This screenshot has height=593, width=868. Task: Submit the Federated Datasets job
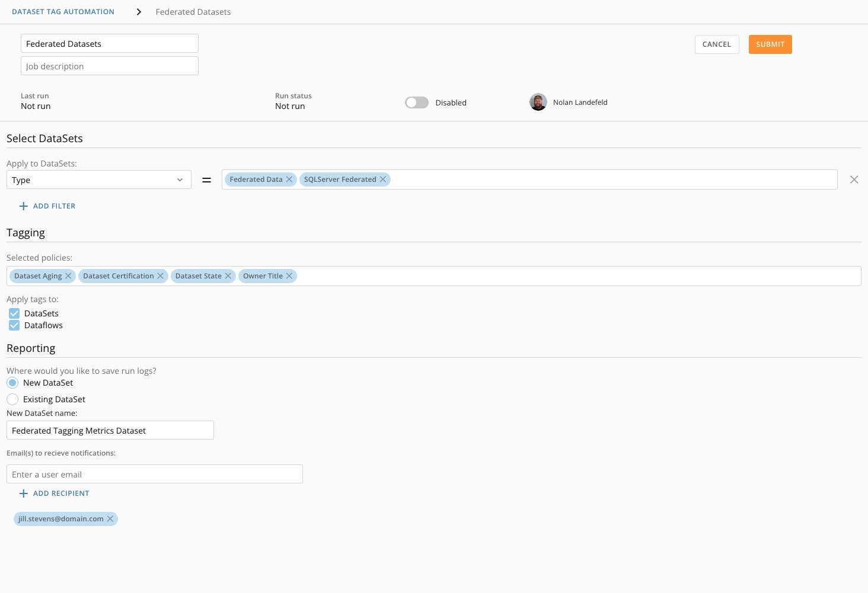point(770,44)
